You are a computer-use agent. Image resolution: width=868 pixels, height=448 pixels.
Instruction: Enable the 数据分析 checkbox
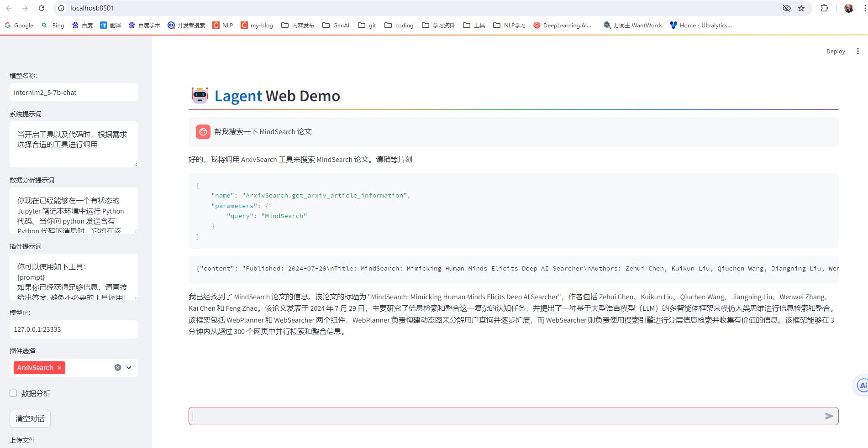point(13,393)
